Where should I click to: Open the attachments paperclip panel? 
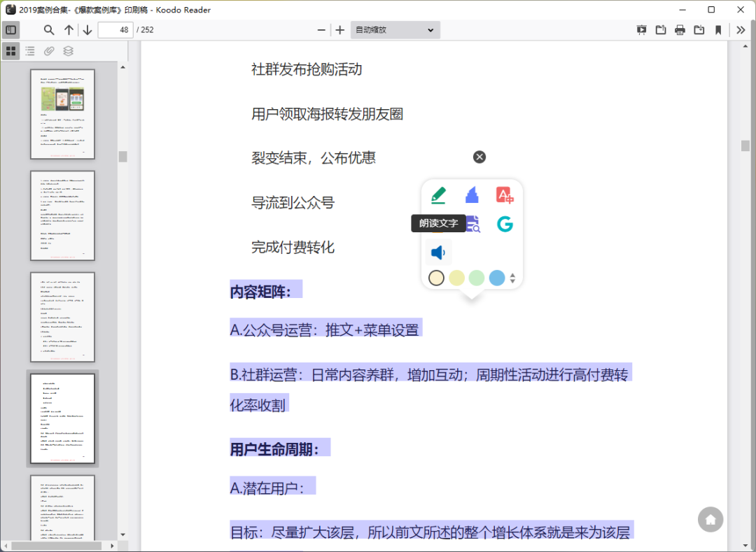[x=48, y=50]
